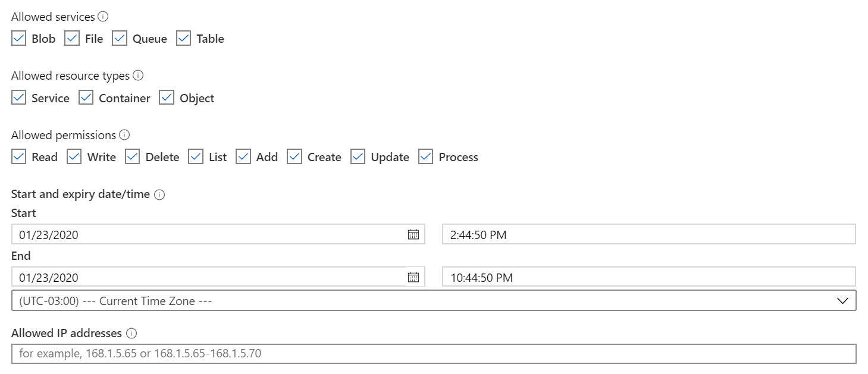868x374 pixels.
Task: Toggle the Process permission checkbox
Action: pyautogui.click(x=425, y=157)
